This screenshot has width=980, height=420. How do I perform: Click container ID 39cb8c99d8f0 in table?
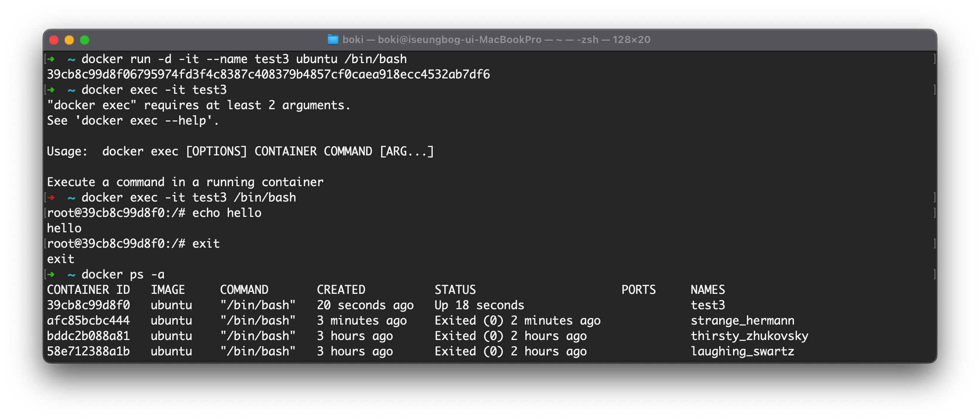tap(88, 305)
